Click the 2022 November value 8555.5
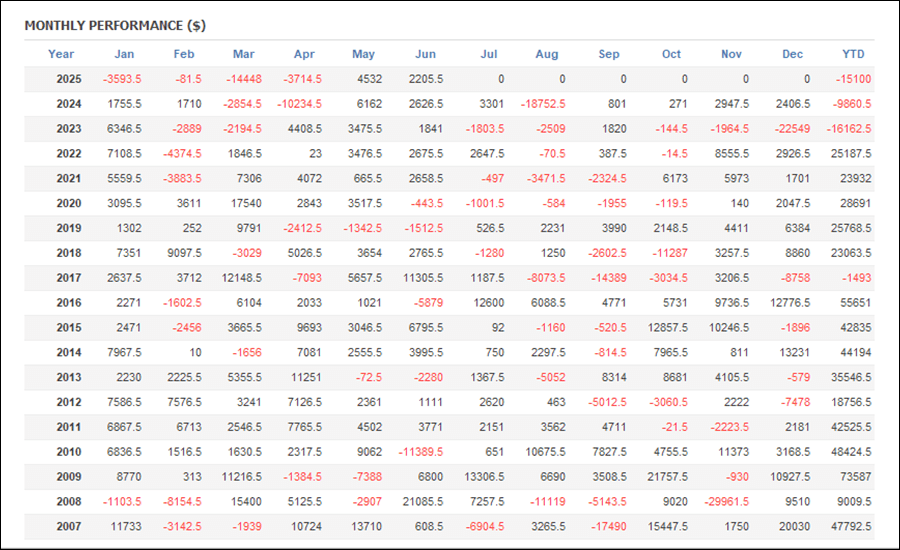 731,154
